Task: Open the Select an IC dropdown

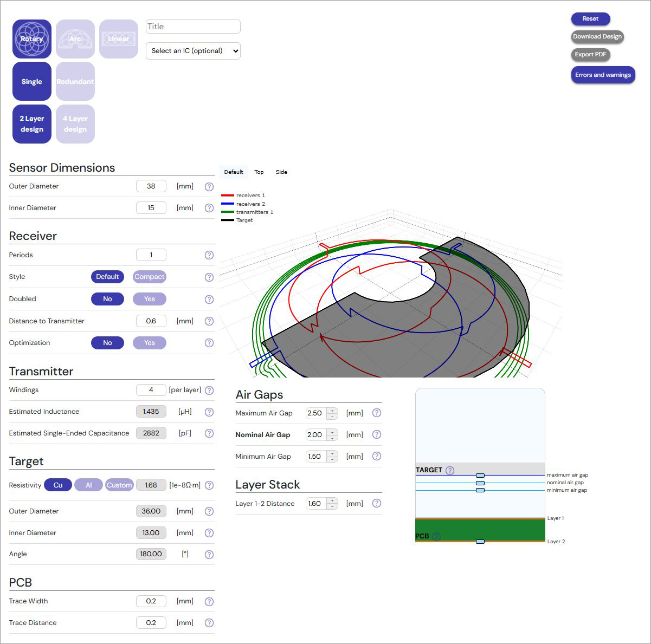Action: tap(193, 51)
